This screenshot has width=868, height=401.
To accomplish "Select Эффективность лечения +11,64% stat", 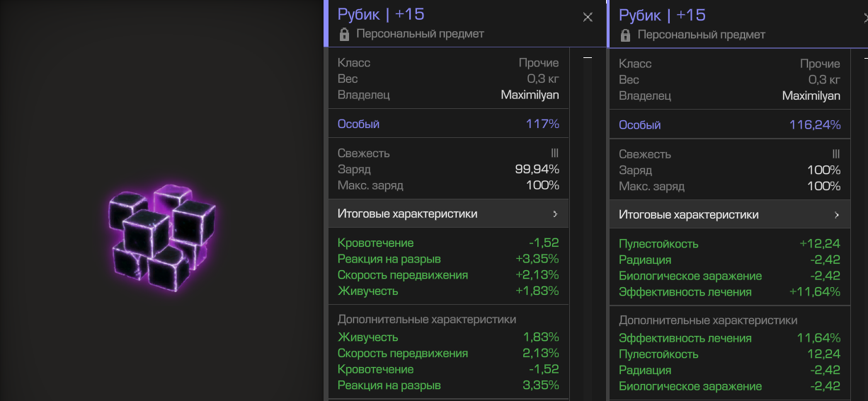I will pos(729,292).
